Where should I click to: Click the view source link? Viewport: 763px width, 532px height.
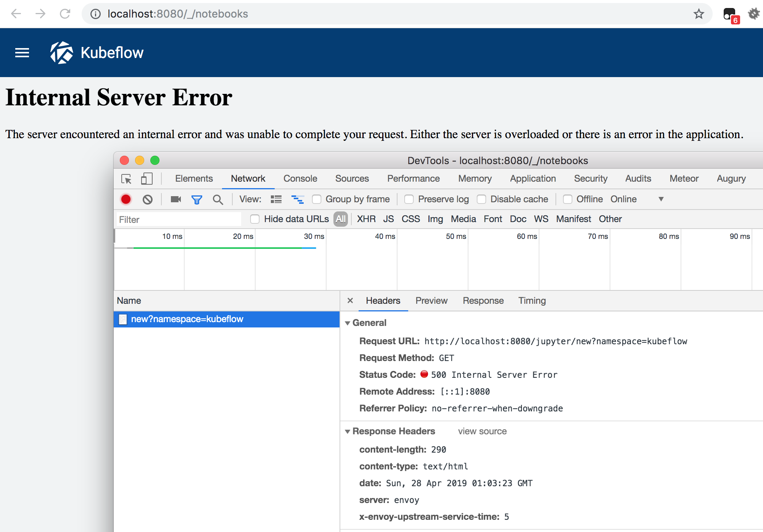[482, 431]
